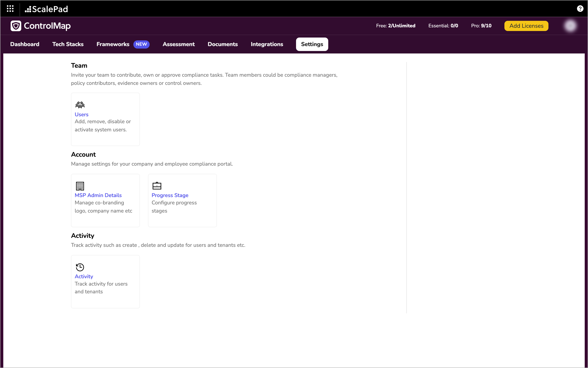Open the Users settings link
Viewport: 588px width, 368px height.
[x=82, y=114]
